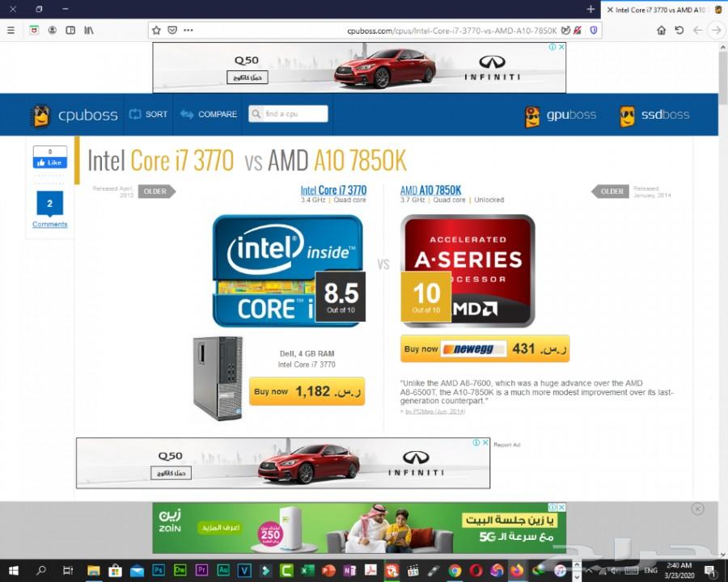728x582 pixels.
Task: Visit the gpuboss site link
Action: pyautogui.click(x=561, y=116)
